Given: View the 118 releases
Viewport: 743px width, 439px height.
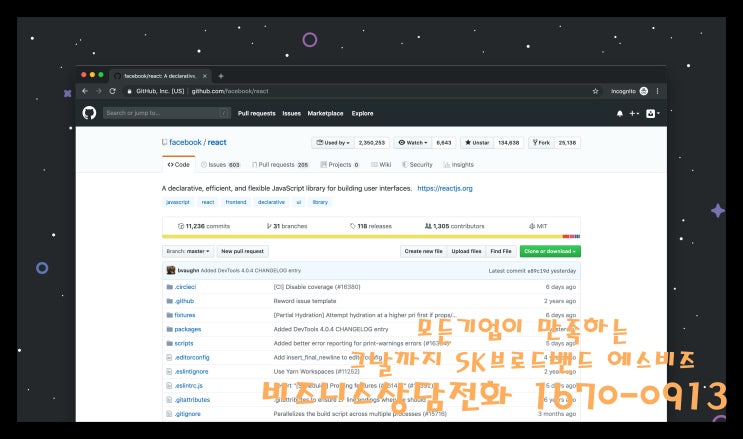Looking at the screenshot, I should 371,226.
